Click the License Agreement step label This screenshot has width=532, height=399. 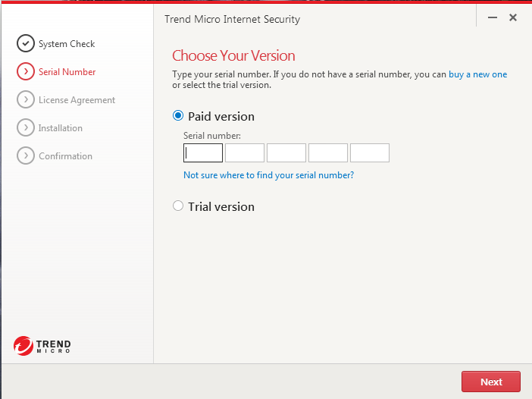(x=77, y=100)
